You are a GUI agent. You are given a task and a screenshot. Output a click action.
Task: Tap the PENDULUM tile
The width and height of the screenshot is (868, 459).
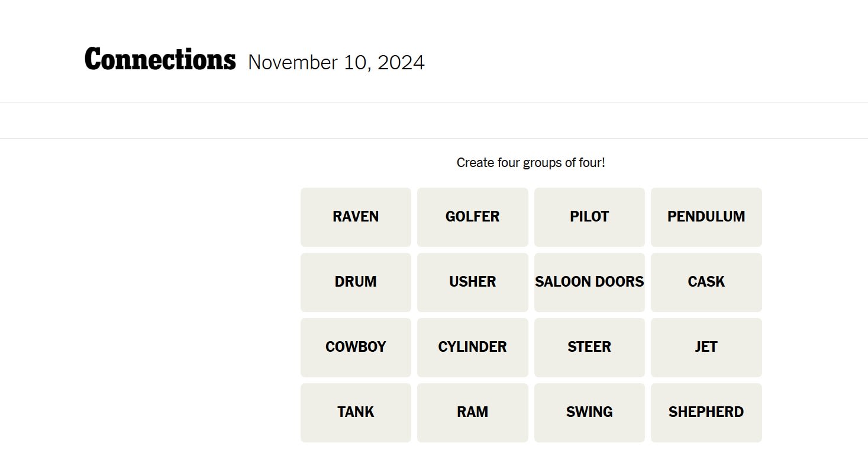tap(706, 217)
